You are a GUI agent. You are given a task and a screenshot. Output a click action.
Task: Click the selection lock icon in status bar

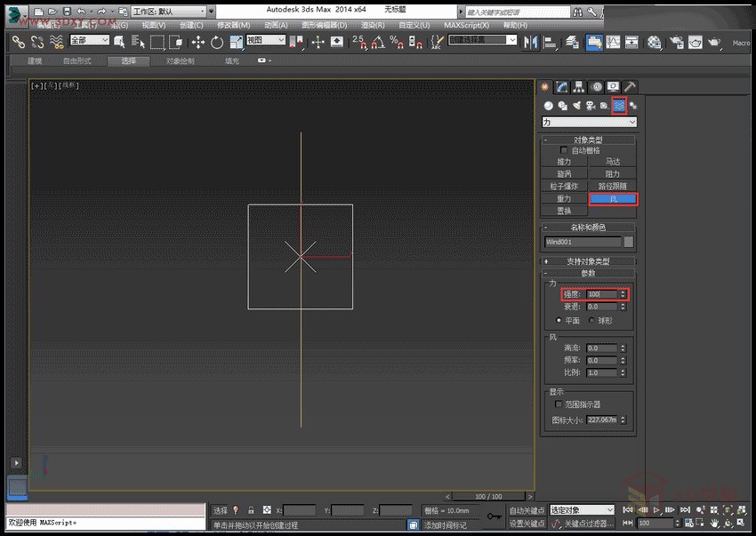point(252,511)
